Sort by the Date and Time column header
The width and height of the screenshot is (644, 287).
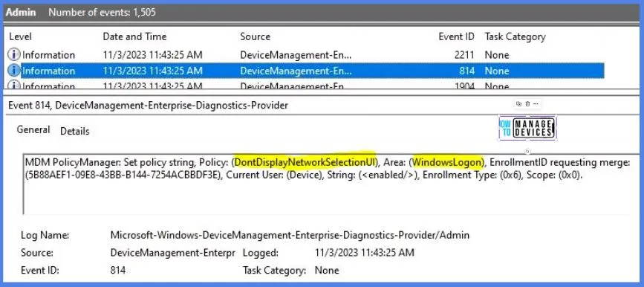point(134,36)
